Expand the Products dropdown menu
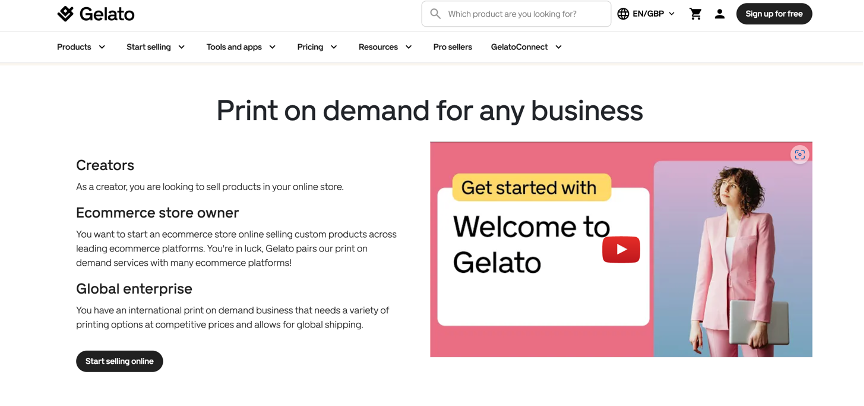 [81, 47]
